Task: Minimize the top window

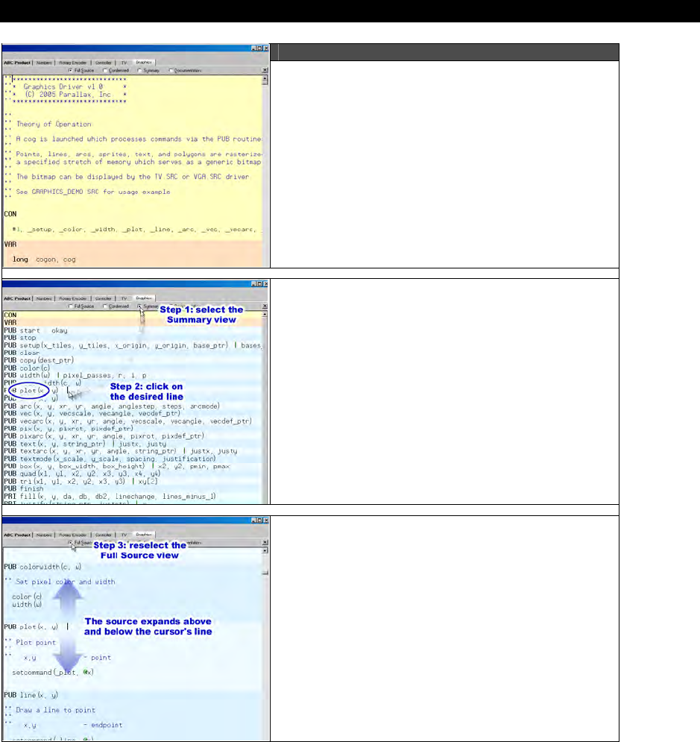Action: [x=254, y=48]
